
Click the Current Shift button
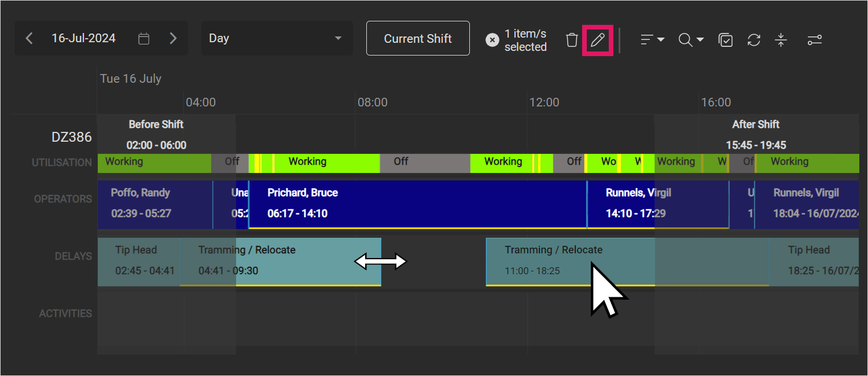[418, 38]
